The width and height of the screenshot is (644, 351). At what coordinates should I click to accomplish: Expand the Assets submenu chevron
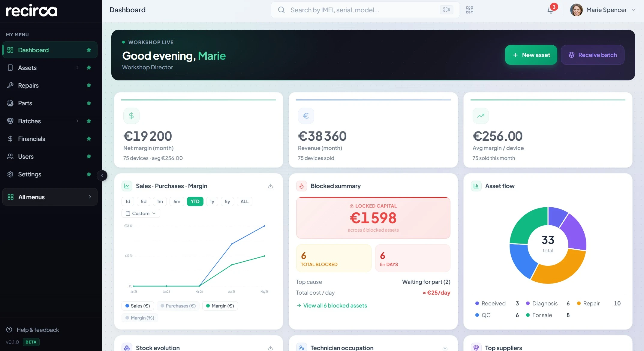pos(77,67)
